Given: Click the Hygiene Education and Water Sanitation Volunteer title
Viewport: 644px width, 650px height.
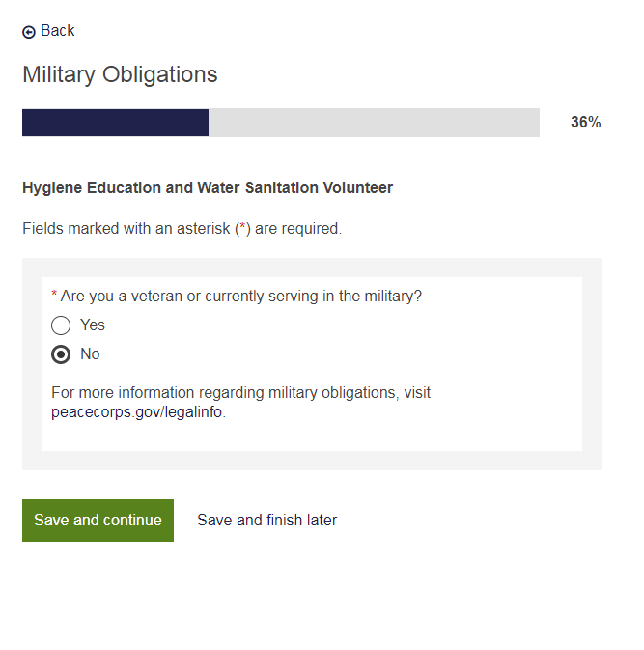Looking at the screenshot, I should (208, 188).
